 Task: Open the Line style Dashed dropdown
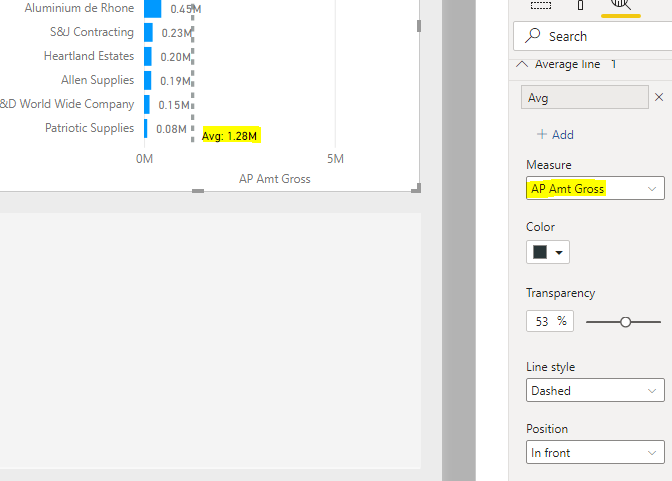pos(595,390)
